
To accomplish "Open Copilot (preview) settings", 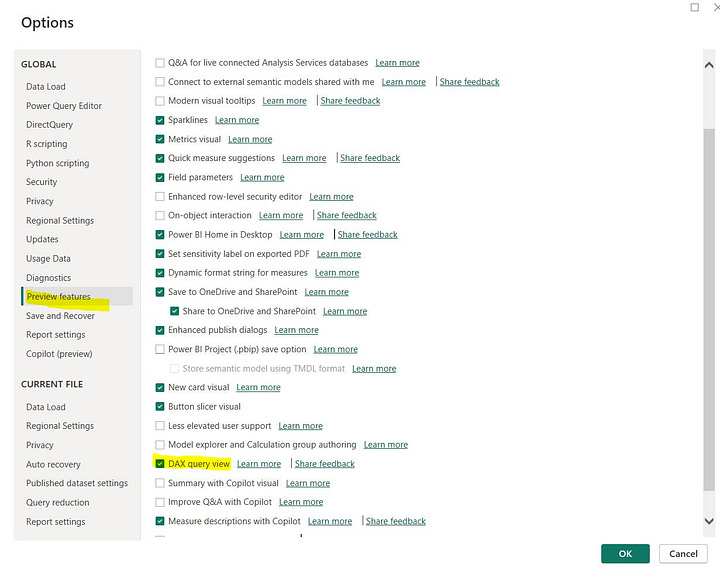I will pos(59,354).
